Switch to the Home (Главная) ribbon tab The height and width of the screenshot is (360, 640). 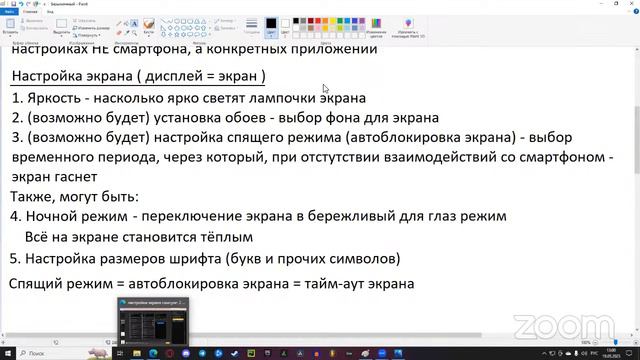click(x=30, y=12)
